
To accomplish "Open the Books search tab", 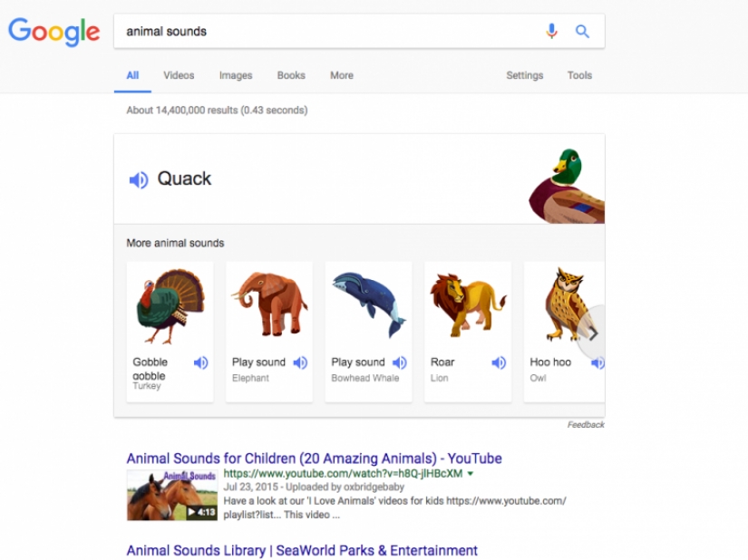I will click(x=290, y=75).
